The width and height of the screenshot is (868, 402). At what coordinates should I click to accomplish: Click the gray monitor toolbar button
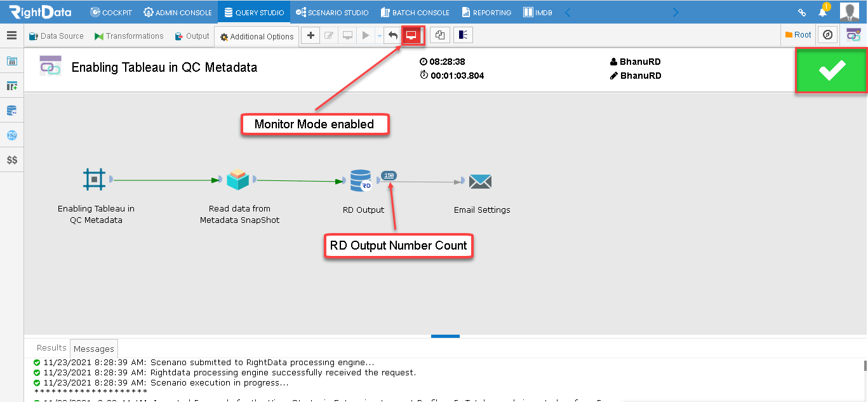(347, 36)
